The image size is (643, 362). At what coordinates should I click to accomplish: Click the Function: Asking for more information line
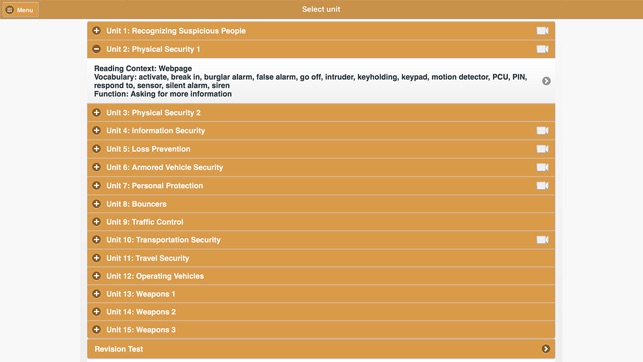point(163,94)
